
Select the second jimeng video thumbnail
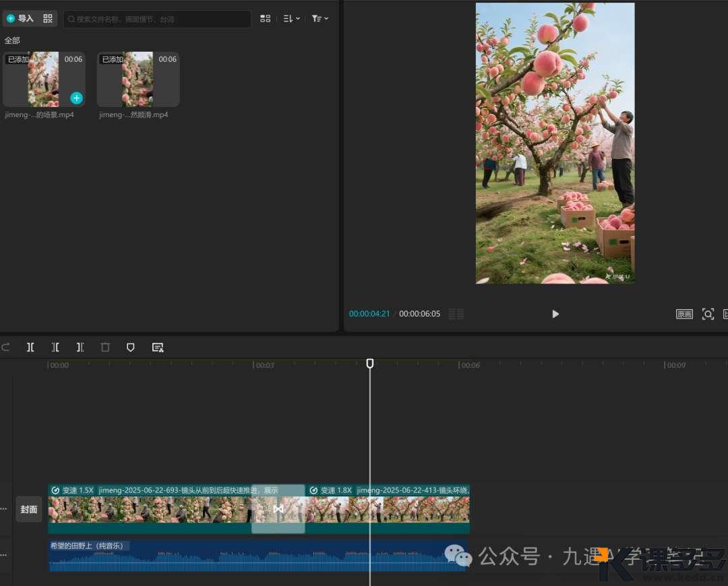pos(138,79)
